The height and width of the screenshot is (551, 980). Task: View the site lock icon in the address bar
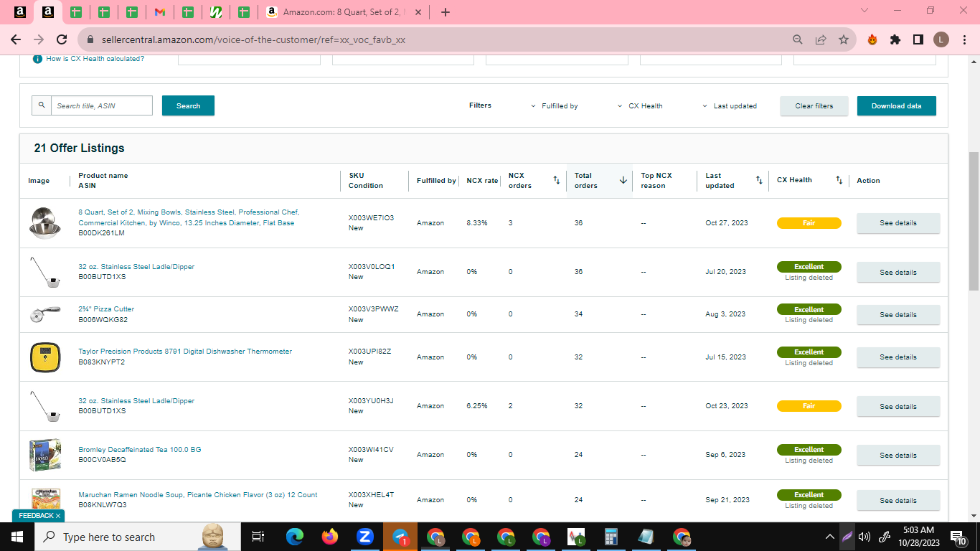click(90, 39)
